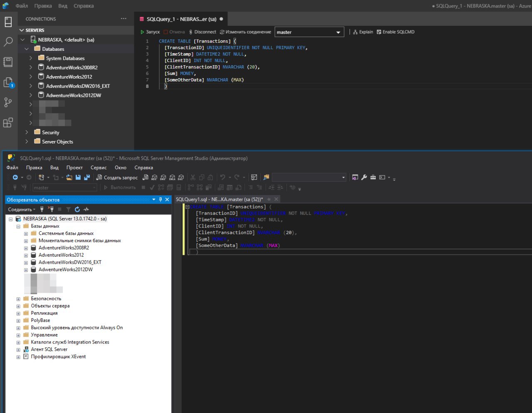Select Объекты сервера in SSMS tree

[50, 306]
